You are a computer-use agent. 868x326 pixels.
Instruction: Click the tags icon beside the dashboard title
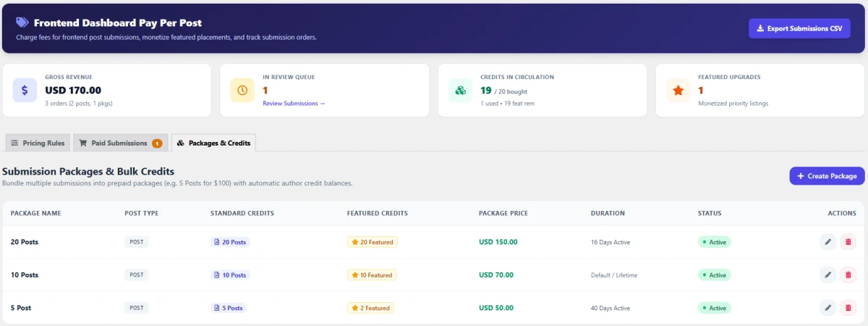pyautogui.click(x=22, y=22)
